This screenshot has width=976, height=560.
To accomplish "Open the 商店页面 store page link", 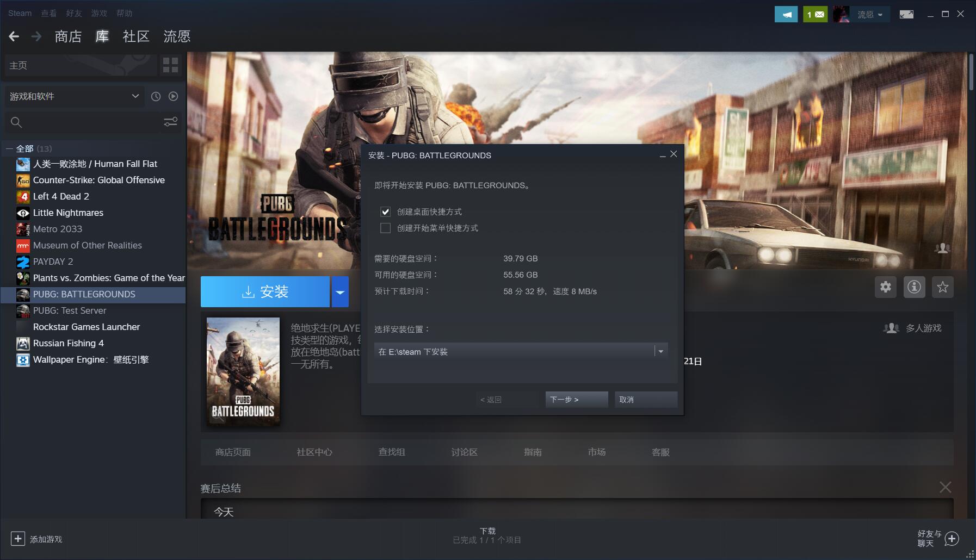I will click(233, 452).
